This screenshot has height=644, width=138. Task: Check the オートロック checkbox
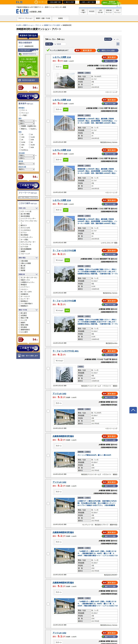20,296
